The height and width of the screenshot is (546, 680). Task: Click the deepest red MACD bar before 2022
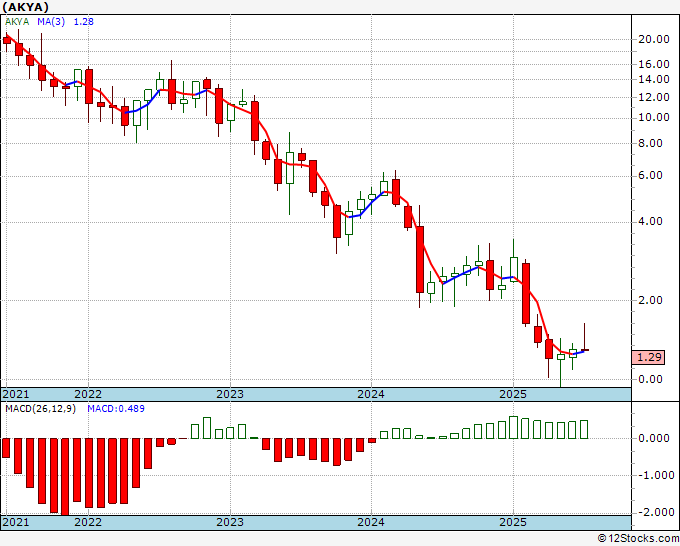coord(65,477)
